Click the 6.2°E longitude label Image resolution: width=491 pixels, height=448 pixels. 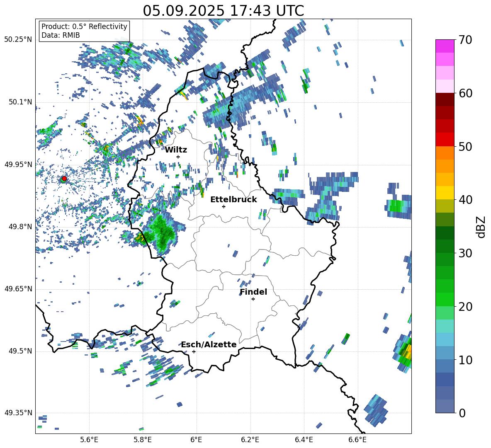click(250, 440)
